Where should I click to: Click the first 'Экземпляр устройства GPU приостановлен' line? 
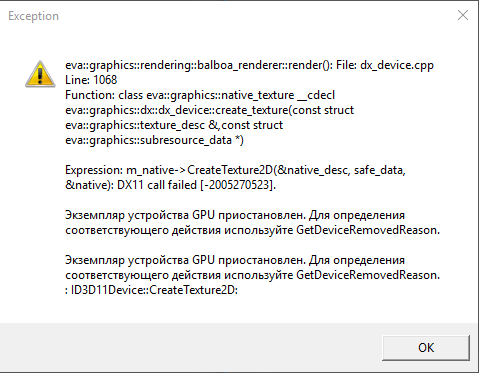click(x=235, y=215)
